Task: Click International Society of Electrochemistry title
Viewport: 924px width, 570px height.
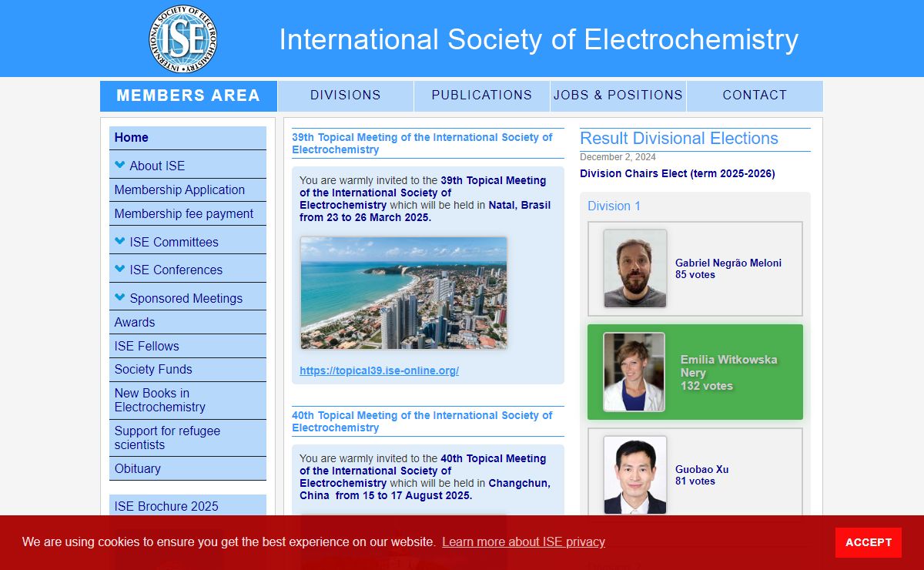Action: coord(539,39)
